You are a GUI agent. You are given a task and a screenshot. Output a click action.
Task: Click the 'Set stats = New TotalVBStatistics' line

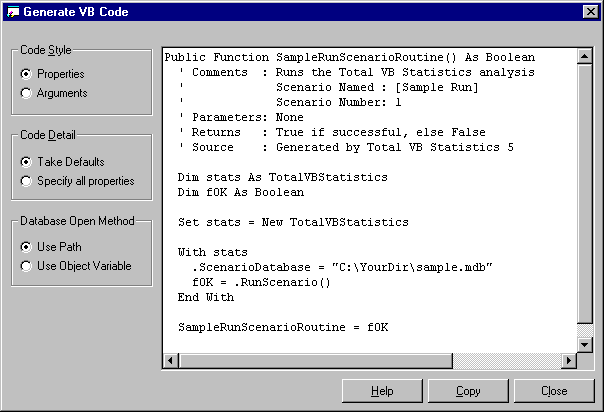coord(293,223)
